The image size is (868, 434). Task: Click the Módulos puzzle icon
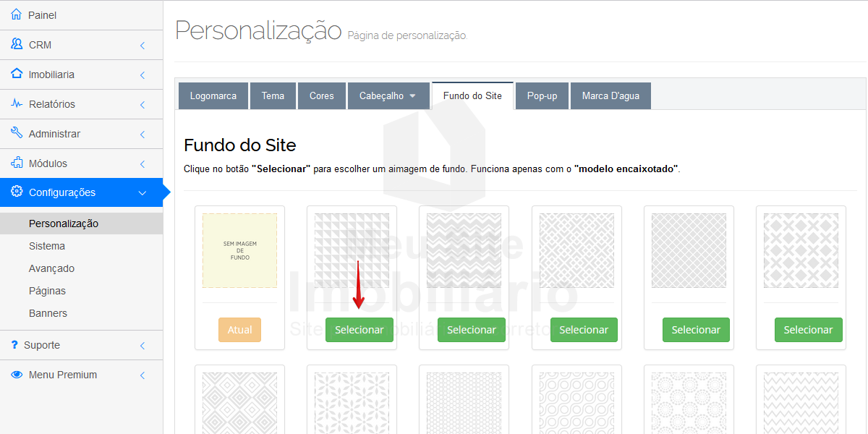[x=17, y=163]
